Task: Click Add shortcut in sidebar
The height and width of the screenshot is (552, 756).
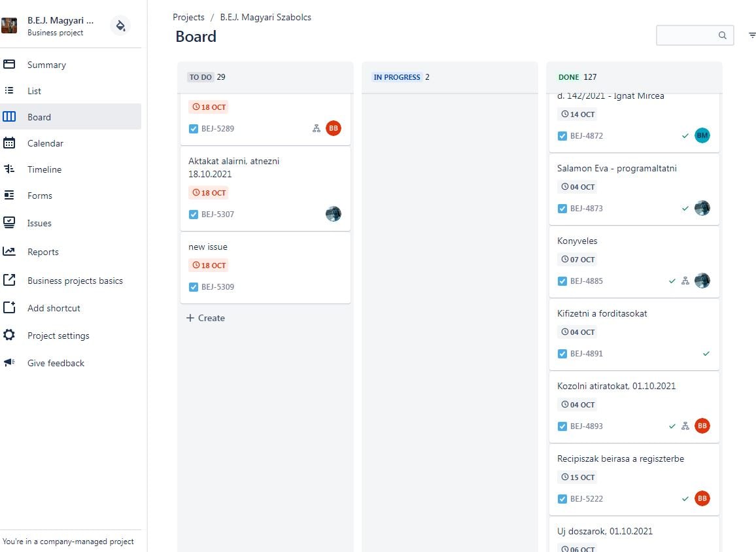Action: tap(71, 308)
